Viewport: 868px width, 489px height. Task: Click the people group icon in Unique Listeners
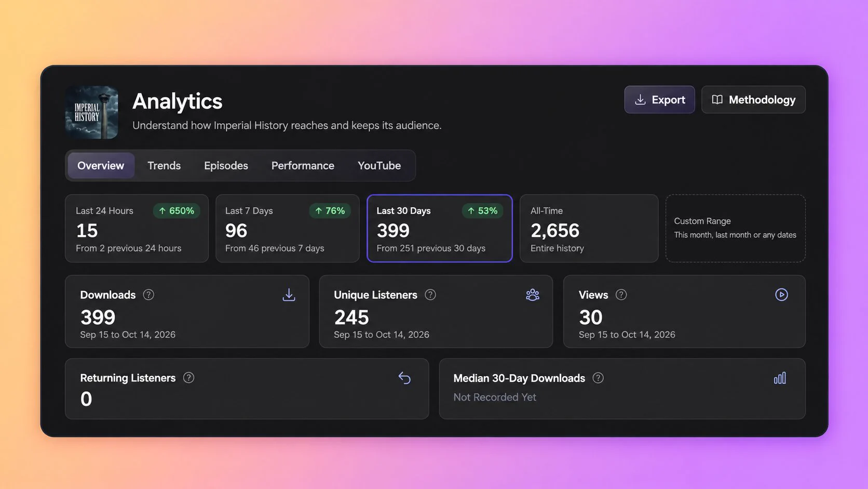533,295
